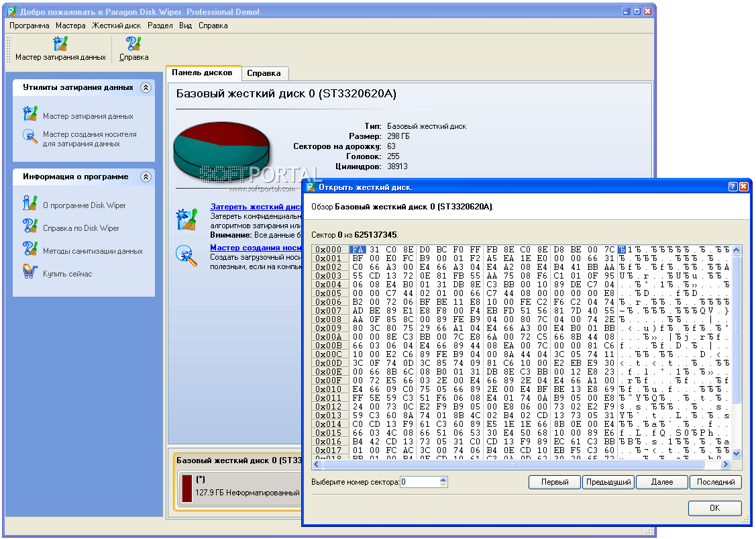Image resolution: width=756 pixels, height=539 pixels.
Task: Click the Справка по Disk Wiper icon
Action: click(30, 226)
